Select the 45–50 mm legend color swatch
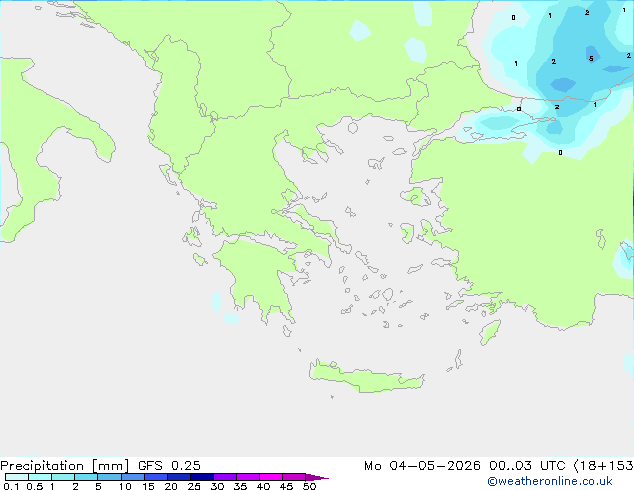 pos(294,477)
